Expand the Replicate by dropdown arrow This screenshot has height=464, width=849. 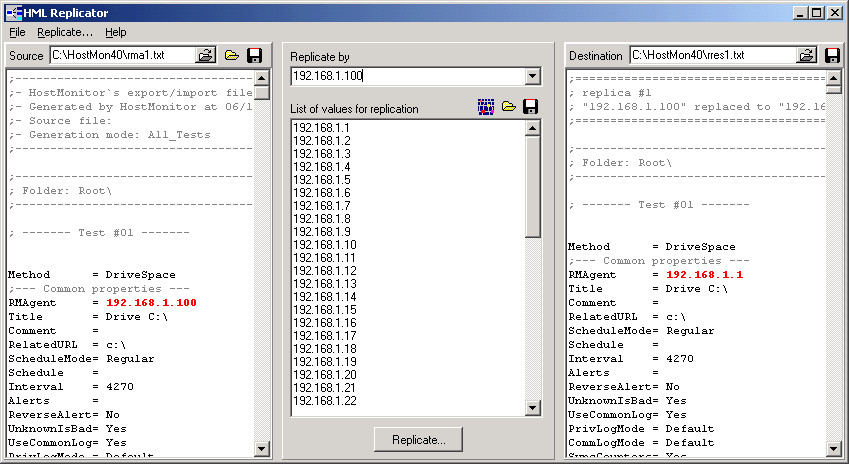point(533,76)
